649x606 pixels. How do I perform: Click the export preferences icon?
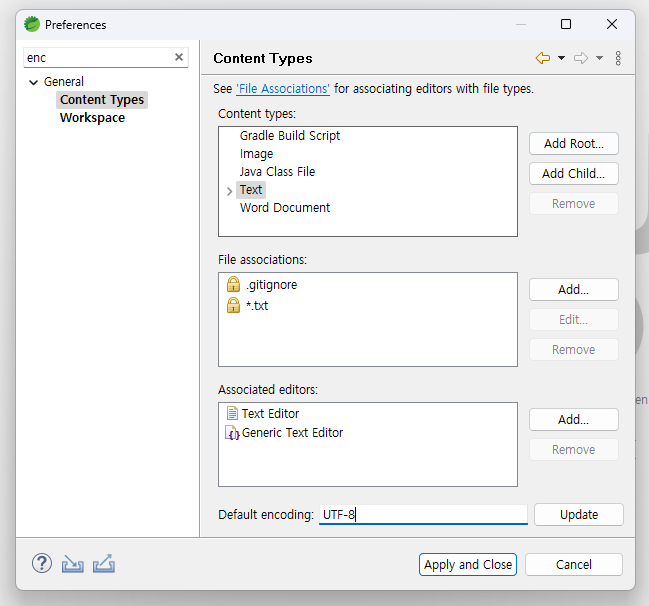point(103,564)
